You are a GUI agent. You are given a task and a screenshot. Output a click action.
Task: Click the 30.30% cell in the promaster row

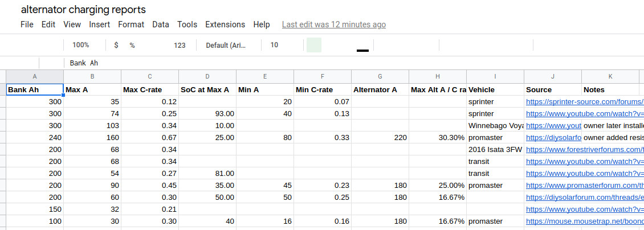pyautogui.click(x=437, y=137)
